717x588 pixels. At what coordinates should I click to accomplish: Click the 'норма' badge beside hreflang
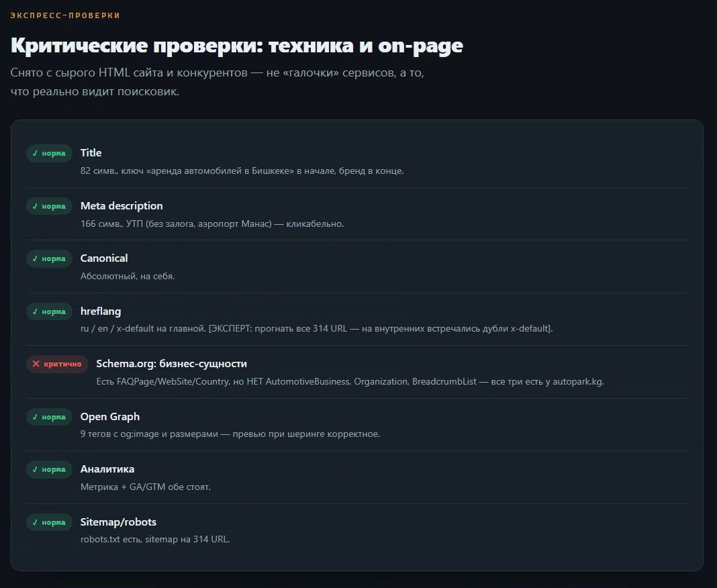(x=50, y=312)
